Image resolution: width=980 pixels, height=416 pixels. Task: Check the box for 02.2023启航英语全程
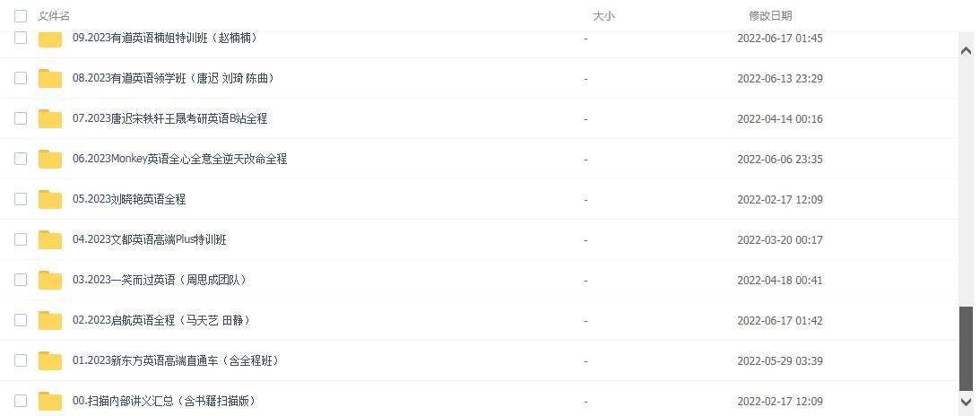click(x=21, y=320)
